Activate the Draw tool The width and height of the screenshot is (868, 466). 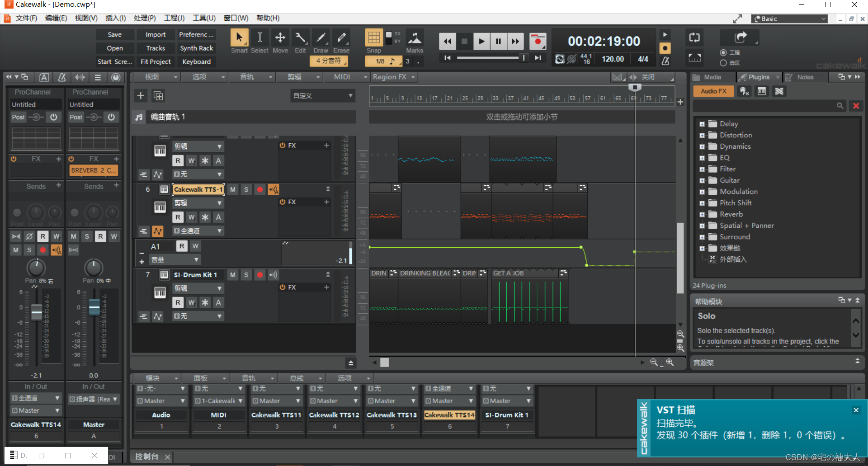pyautogui.click(x=321, y=38)
